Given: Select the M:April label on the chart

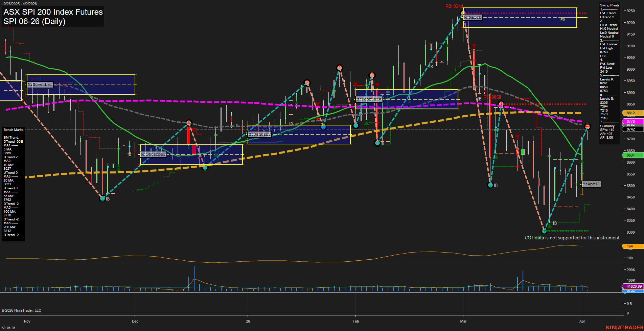Looking at the screenshot, I should [x=591, y=184].
